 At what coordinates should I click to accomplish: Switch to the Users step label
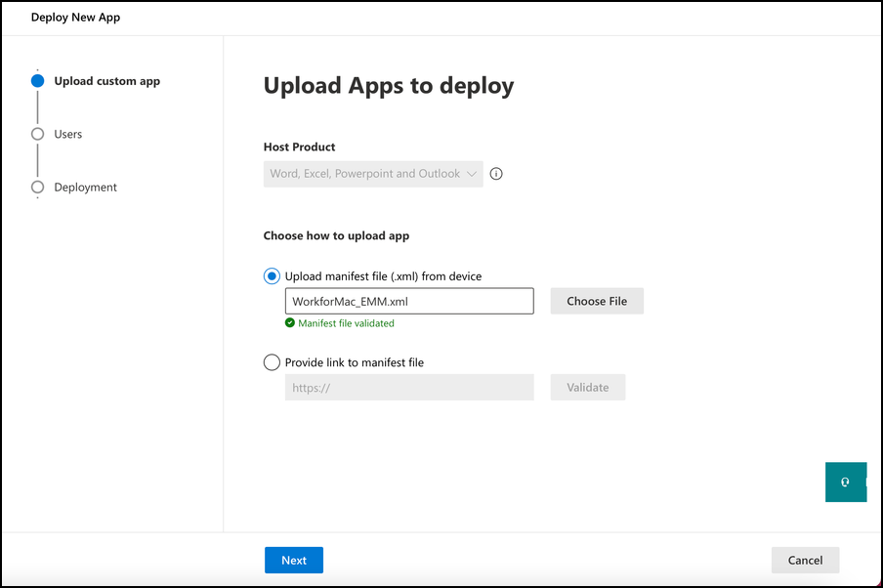pos(68,134)
